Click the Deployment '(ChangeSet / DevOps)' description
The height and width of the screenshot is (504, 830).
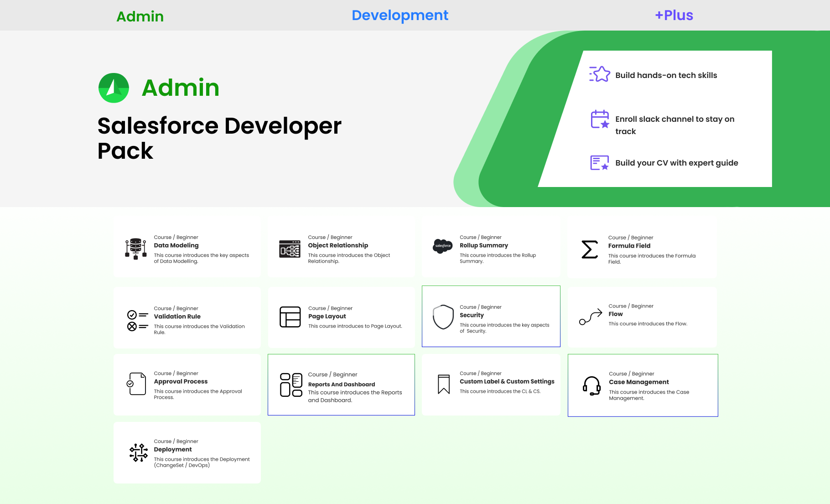(x=202, y=462)
